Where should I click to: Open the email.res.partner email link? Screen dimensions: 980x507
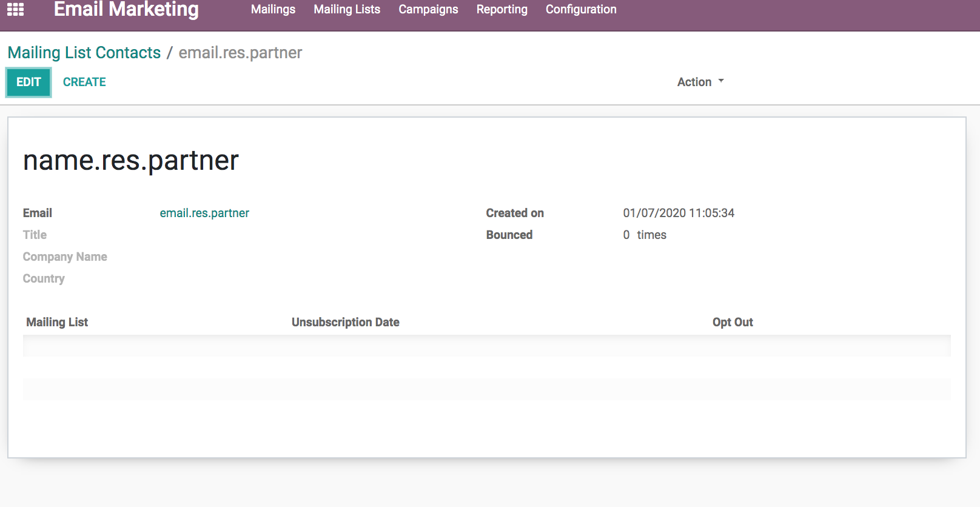tap(204, 213)
